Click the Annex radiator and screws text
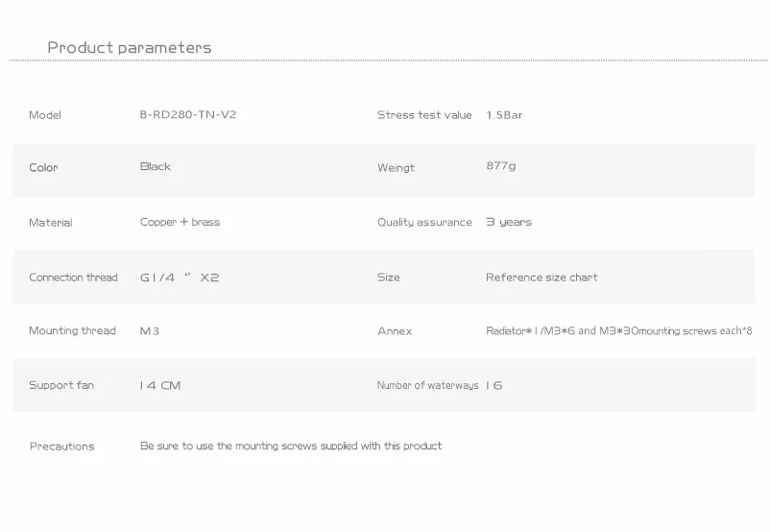This screenshot has width=770, height=532. pyautogui.click(x=618, y=331)
